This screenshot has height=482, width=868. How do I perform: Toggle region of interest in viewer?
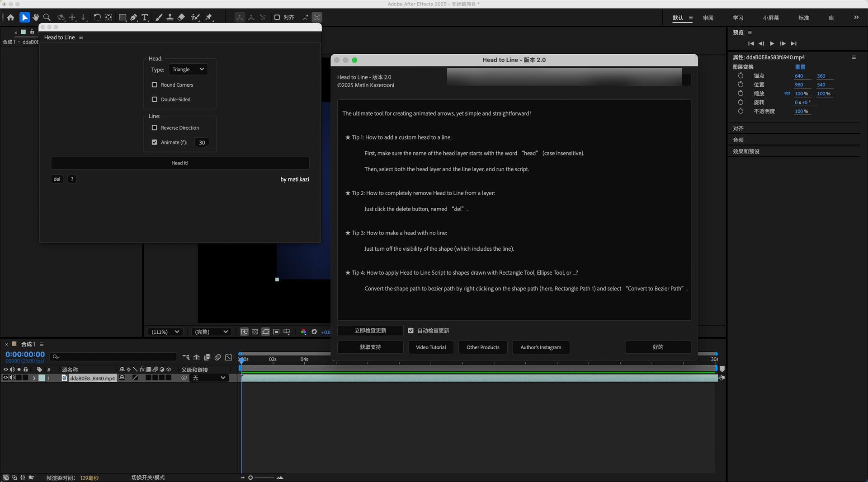(x=276, y=332)
